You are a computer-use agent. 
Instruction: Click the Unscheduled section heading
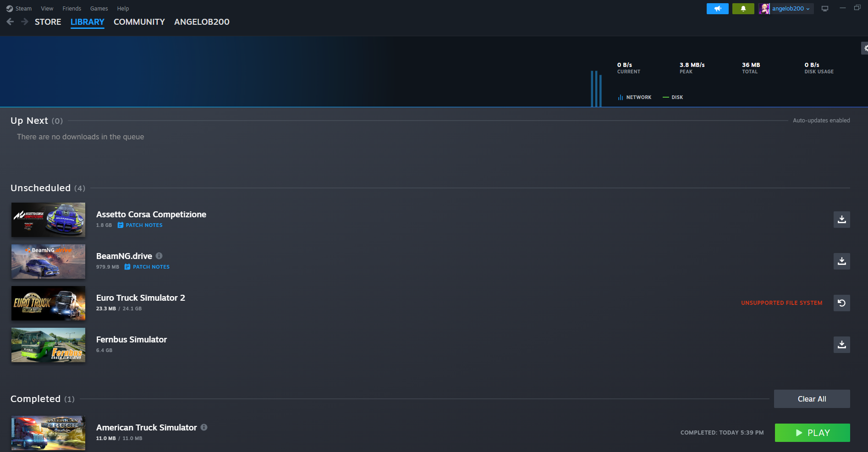40,188
